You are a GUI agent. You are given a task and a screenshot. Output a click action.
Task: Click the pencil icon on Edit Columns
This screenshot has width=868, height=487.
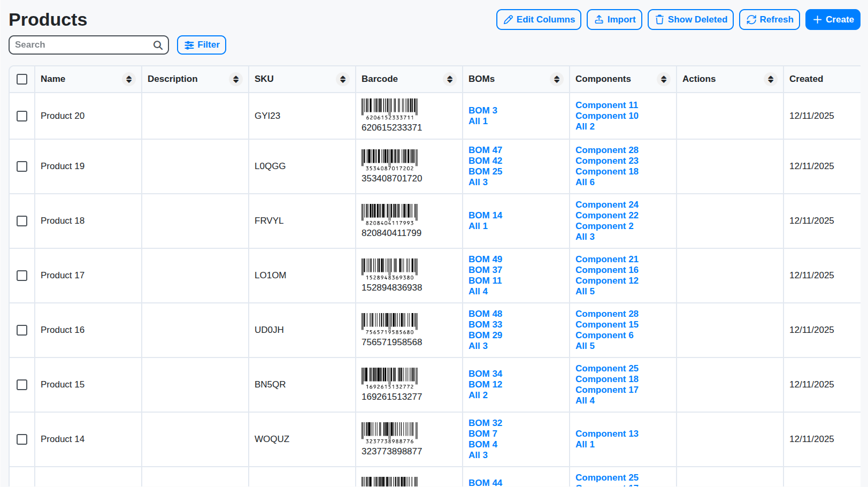509,19
